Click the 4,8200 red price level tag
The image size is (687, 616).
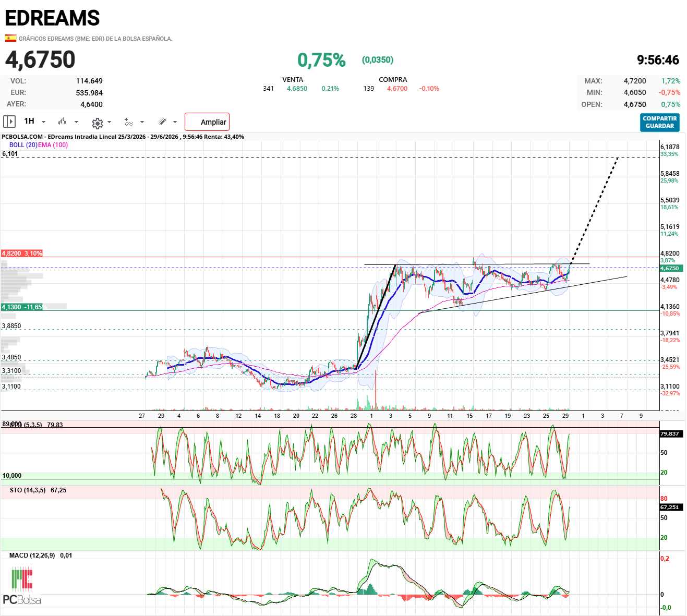click(22, 253)
